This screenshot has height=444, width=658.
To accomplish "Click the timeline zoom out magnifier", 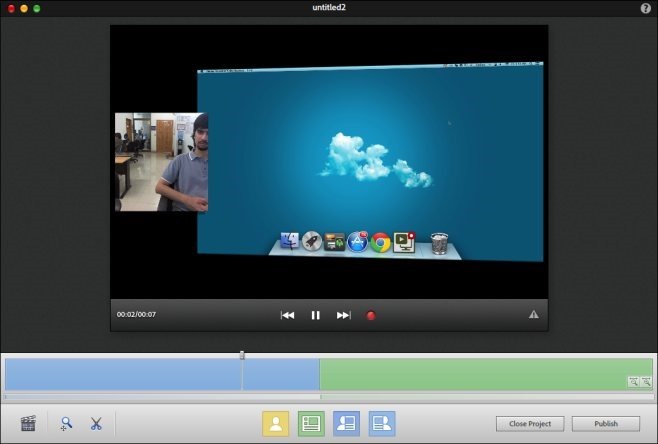I will (633, 382).
